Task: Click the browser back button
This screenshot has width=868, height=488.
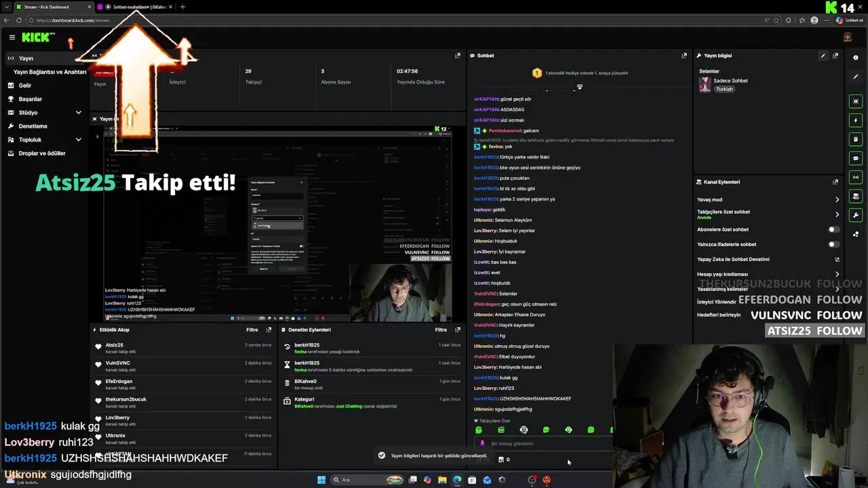Action: [7, 20]
